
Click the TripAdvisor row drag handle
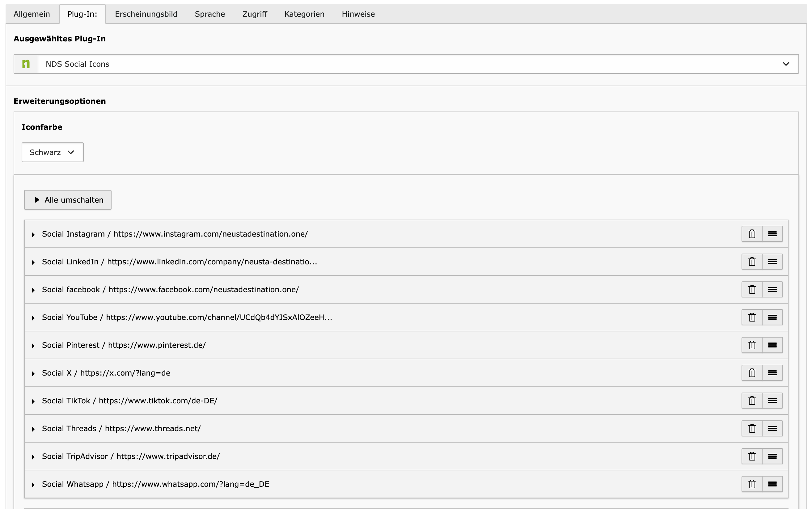[772, 456]
